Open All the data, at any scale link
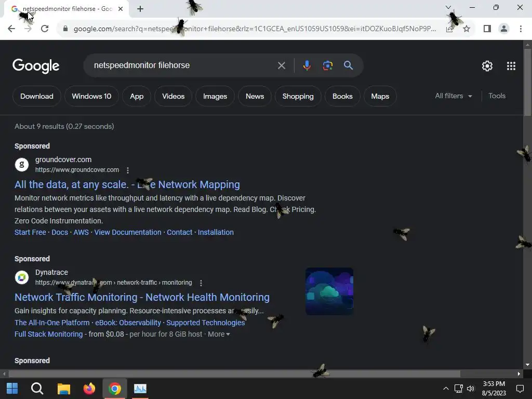This screenshot has height=399, width=532. pyautogui.click(x=127, y=184)
